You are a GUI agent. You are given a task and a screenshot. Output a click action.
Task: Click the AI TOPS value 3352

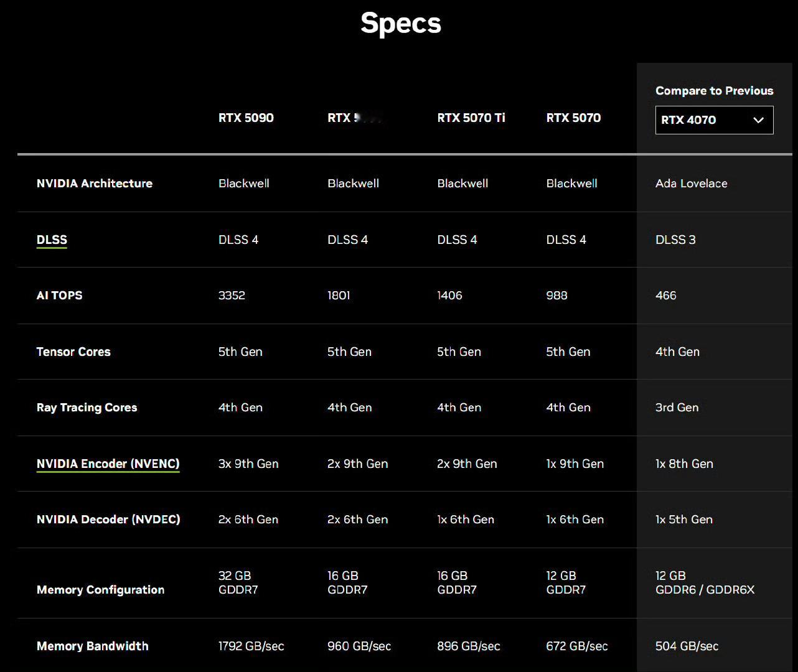[232, 296]
